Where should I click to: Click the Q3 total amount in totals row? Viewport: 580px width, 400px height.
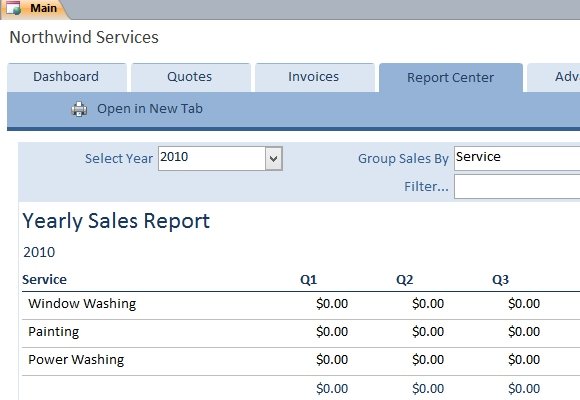pos(524,389)
